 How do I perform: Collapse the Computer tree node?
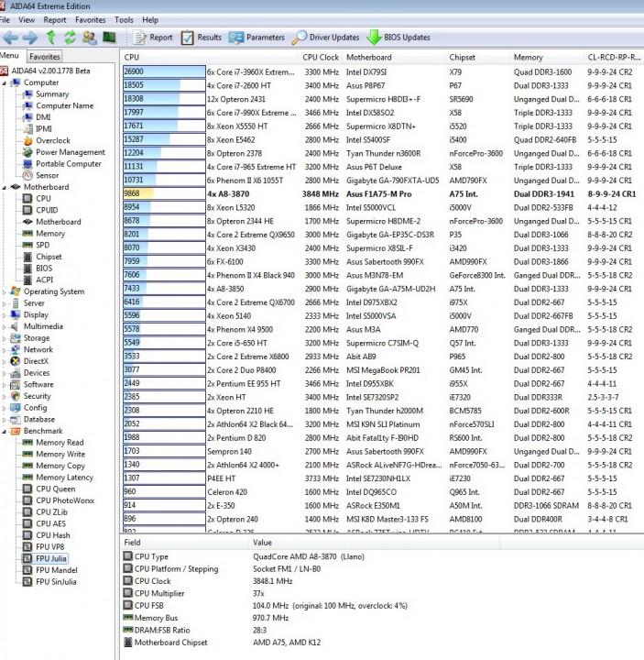coord(5,83)
